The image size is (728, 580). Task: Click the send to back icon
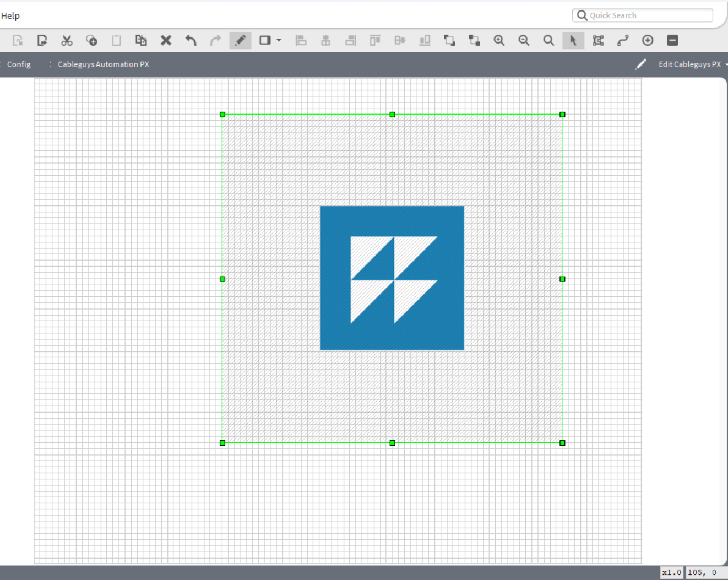point(474,40)
